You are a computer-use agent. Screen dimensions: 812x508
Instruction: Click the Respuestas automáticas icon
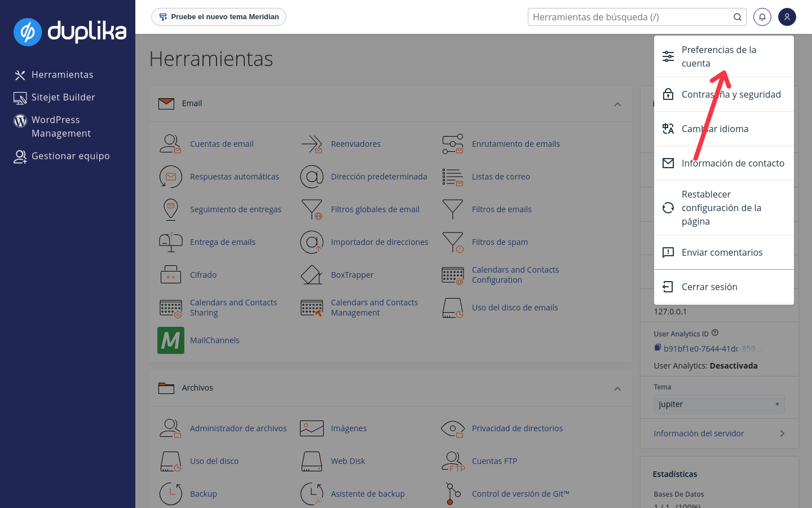click(x=170, y=177)
